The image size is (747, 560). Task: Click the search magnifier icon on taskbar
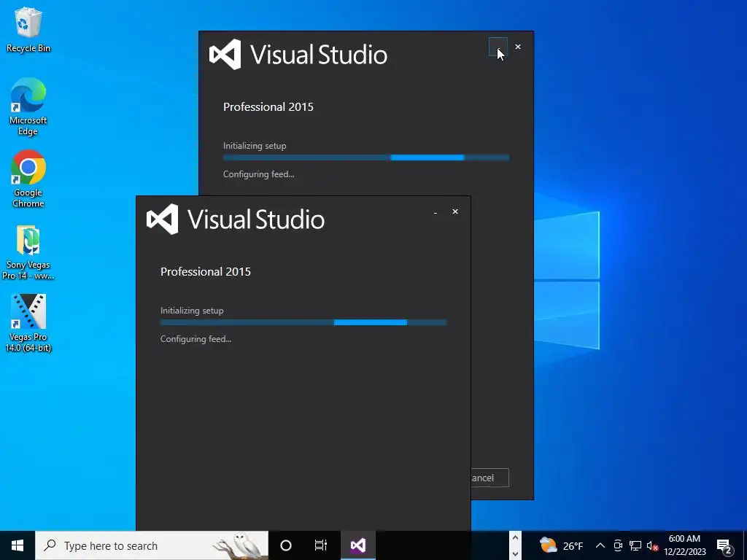click(x=50, y=545)
